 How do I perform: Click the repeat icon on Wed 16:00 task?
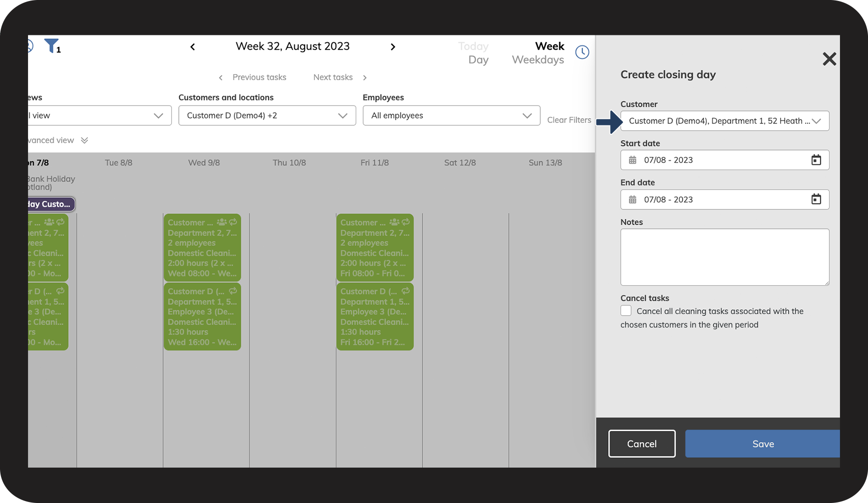[x=233, y=291]
